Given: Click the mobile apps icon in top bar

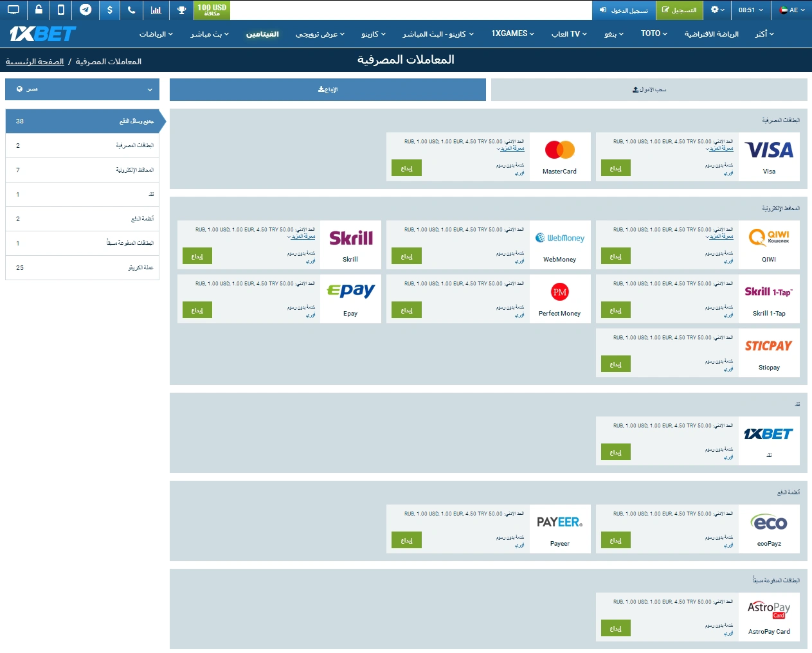Looking at the screenshot, I should [x=61, y=10].
